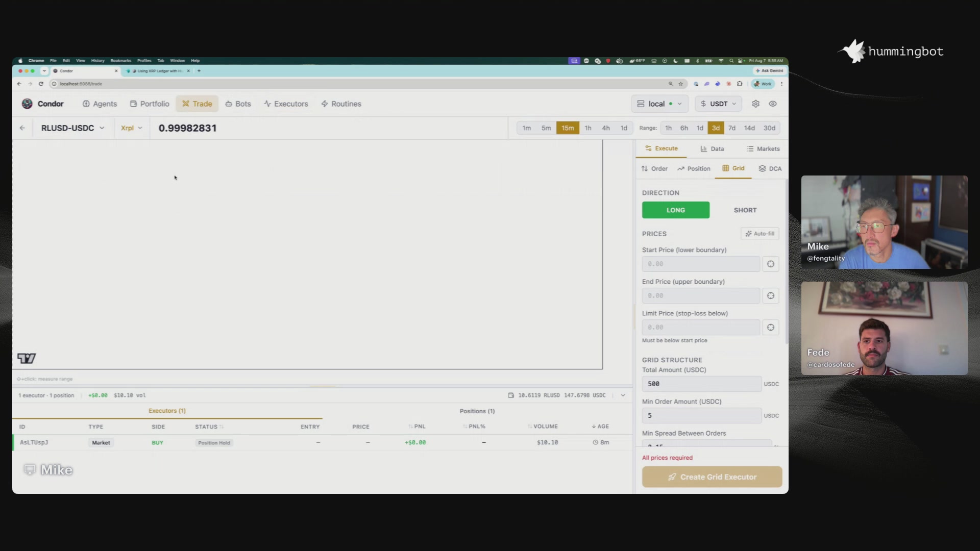This screenshot has height=551, width=980.
Task: Expand the RLUSD-USDC pair dropdown
Action: [72, 128]
